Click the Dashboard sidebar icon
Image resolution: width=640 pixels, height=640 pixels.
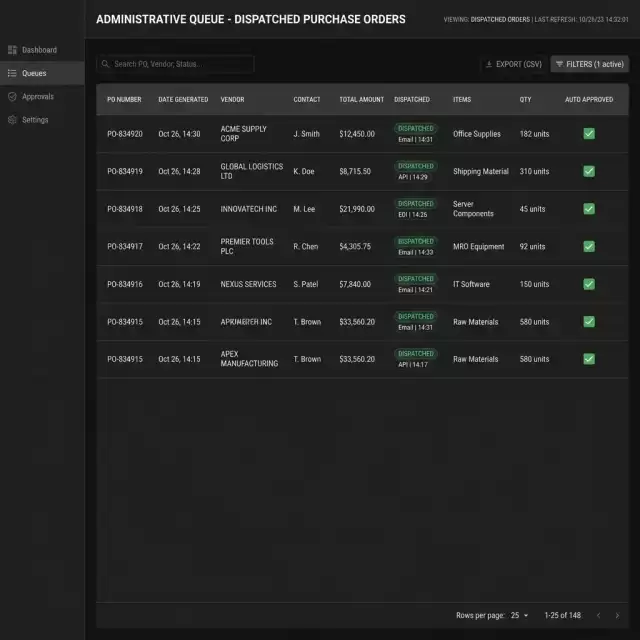(12, 50)
